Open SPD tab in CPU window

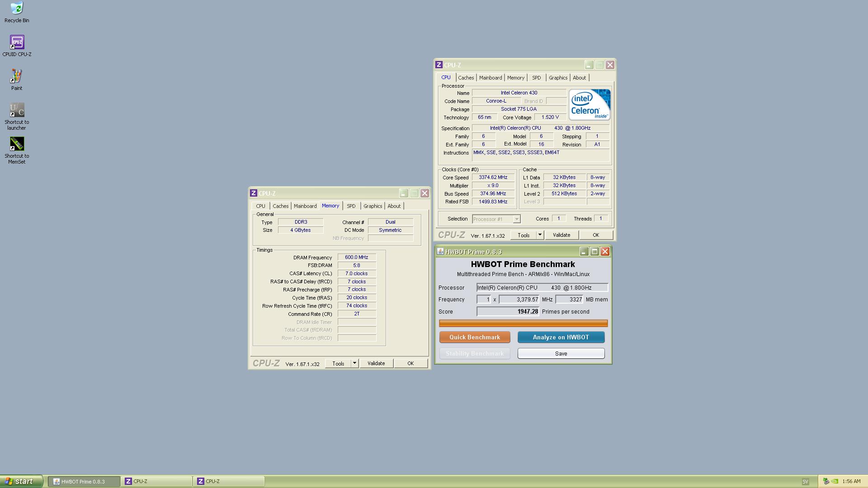536,78
